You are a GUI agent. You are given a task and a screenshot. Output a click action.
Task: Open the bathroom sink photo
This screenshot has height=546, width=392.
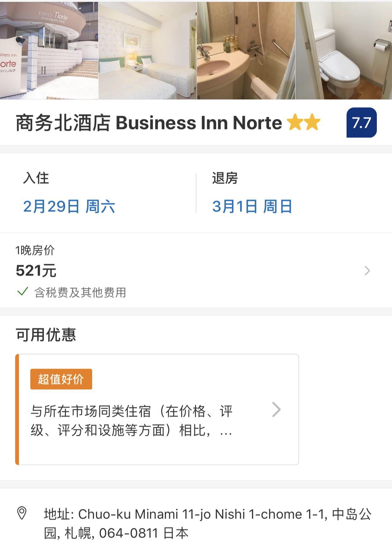coord(246,50)
